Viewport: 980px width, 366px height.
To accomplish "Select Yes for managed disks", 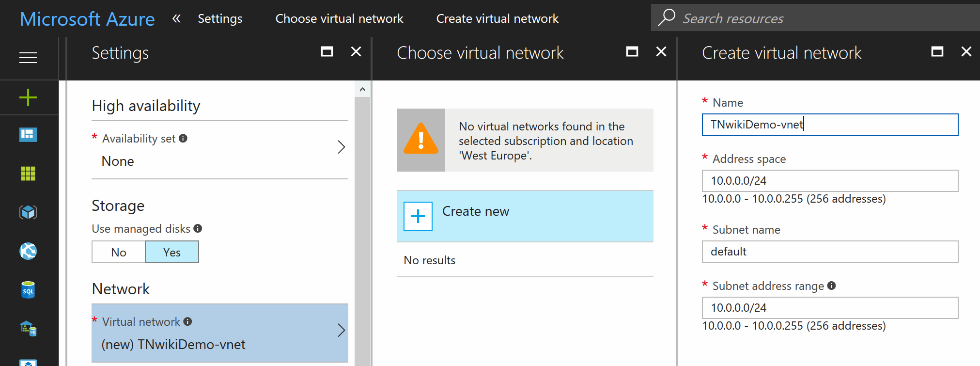I will click(x=172, y=252).
